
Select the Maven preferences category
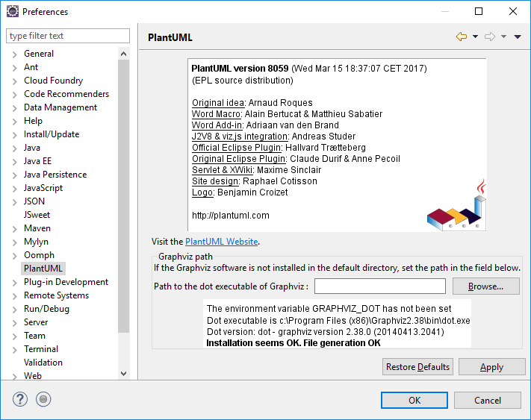tap(37, 228)
